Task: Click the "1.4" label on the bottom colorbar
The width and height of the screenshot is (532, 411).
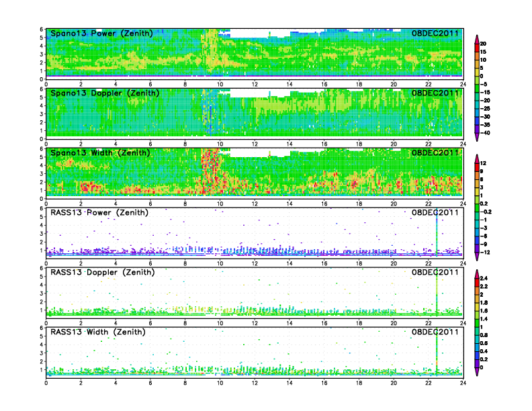Action: (484, 319)
